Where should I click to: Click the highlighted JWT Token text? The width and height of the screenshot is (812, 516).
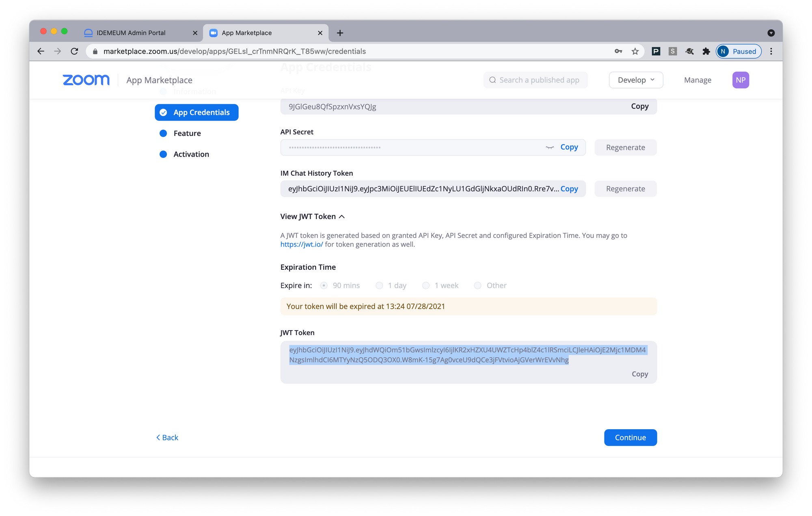pyautogui.click(x=467, y=355)
